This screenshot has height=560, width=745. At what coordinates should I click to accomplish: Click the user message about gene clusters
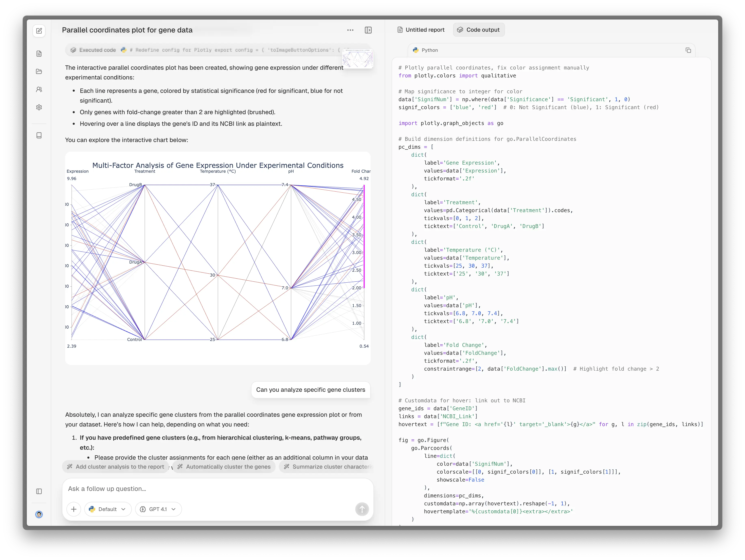tap(311, 390)
